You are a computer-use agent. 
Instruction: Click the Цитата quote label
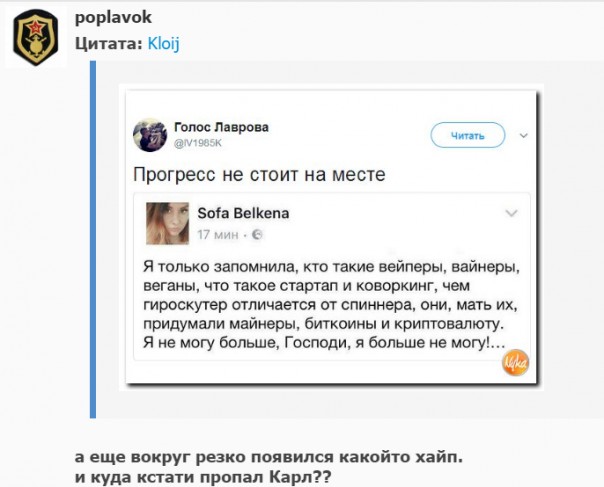(109, 43)
